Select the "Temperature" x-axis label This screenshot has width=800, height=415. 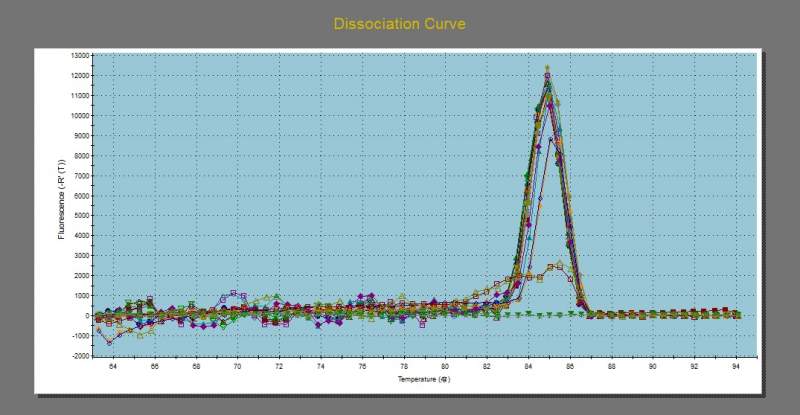point(424,379)
